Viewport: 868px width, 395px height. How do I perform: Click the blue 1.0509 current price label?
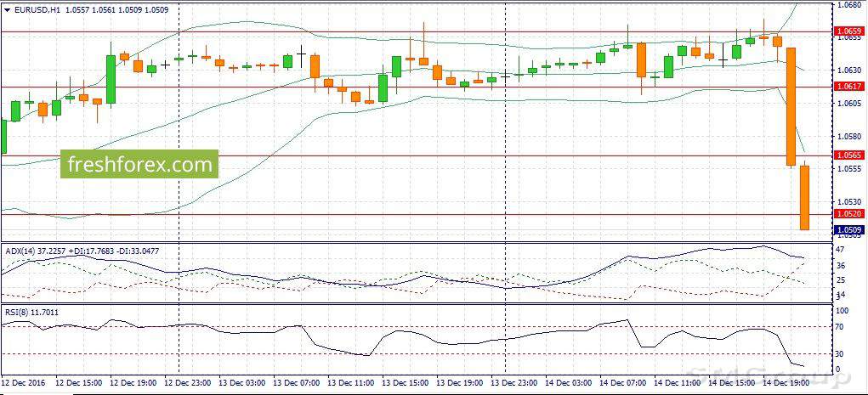(848, 229)
